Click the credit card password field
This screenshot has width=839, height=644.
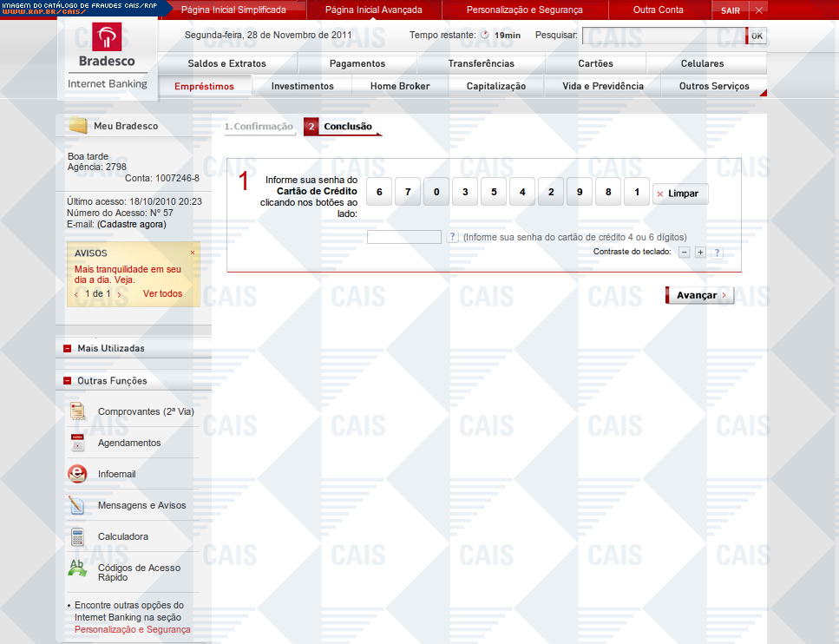(404, 237)
